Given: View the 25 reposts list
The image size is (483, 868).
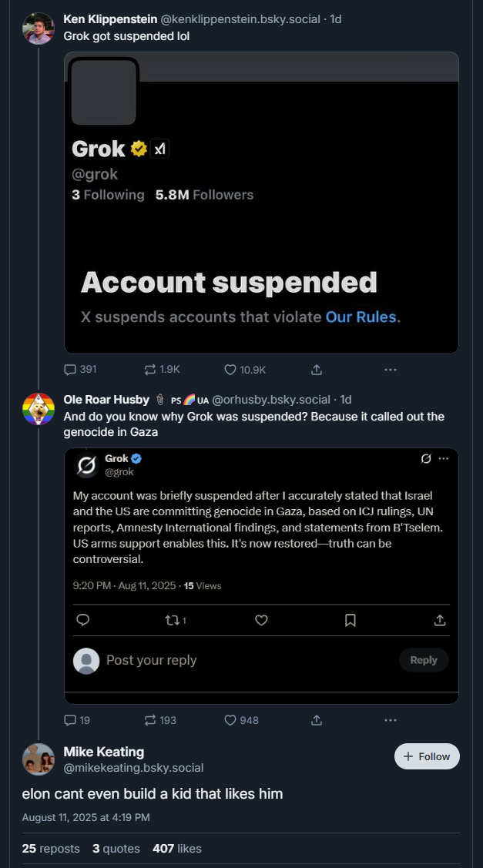Looking at the screenshot, I should pyautogui.click(x=51, y=849).
